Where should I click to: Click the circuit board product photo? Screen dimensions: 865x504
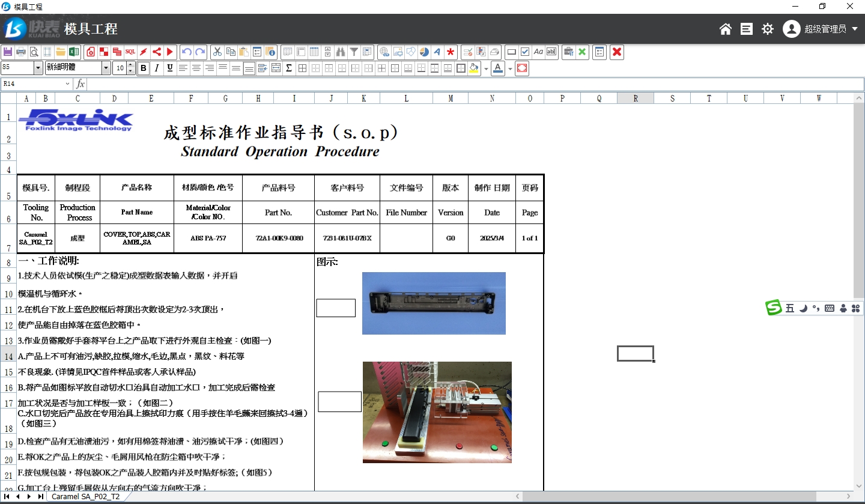pyautogui.click(x=434, y=303)
